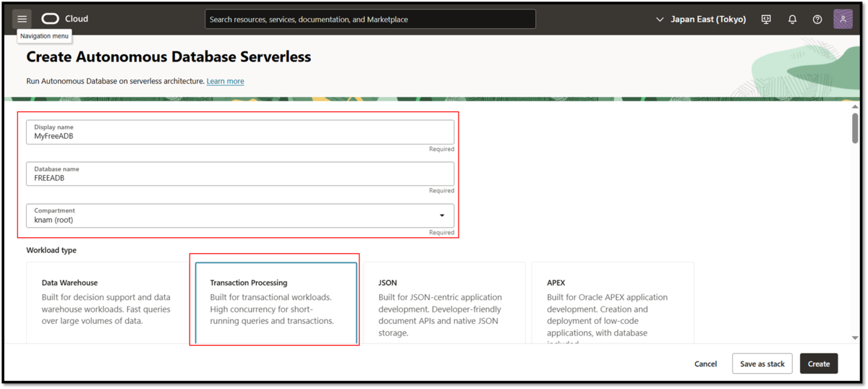The height and width of the screenshot is (389, 868).
Task: Click into the Database name field
Action: click(x=240, y=174)
